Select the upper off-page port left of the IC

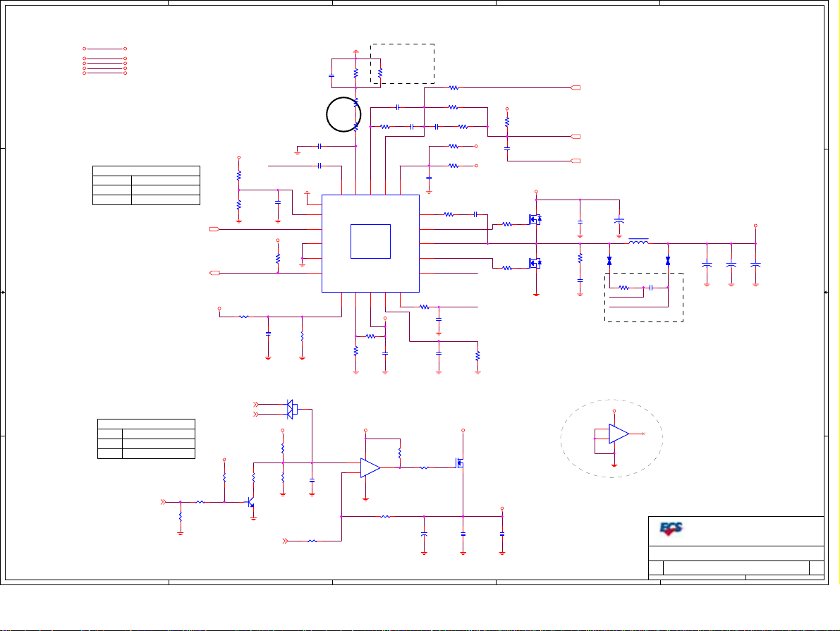pyautogui.click(x=214, y=229)
